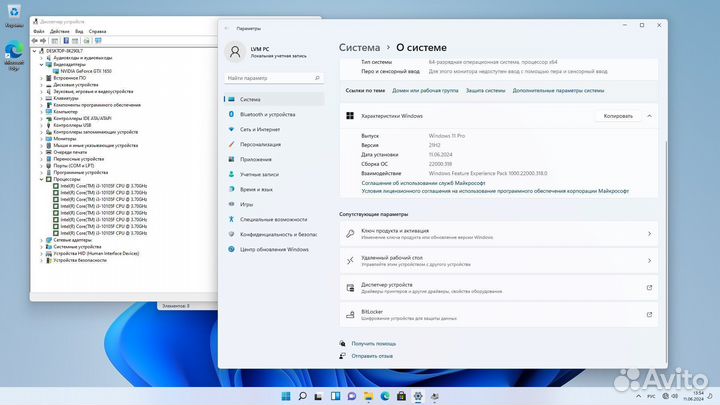Click the Найти параметр search field
The height and width of the screenshot is (405, 720).
pyautogui.click(x=274, y=78)
